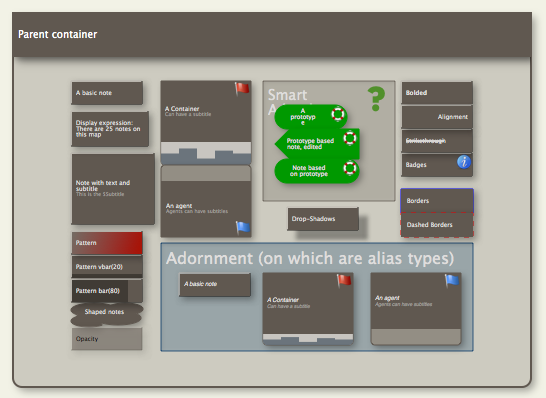Click 'Agents can have subtitles' text in An agent
The width and height of the screenshot is (546, 398).
pos(197,211)
